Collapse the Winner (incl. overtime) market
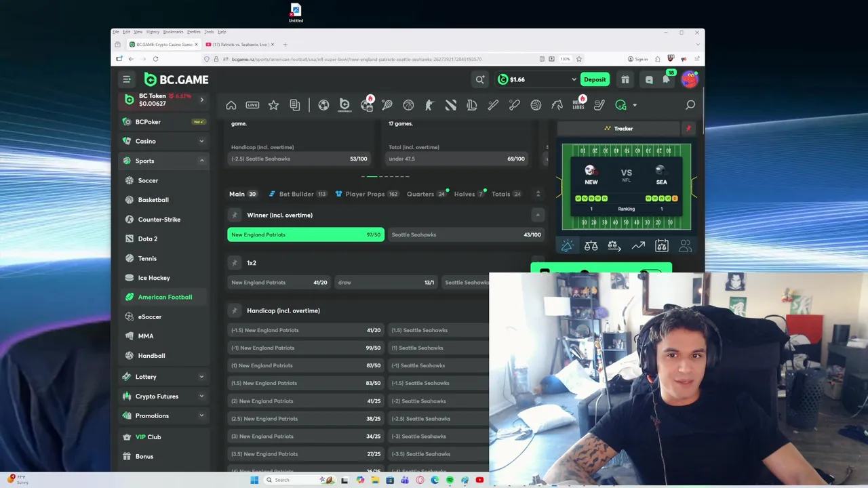The height and width of the screenshot is (488, 868). [538, 215]
